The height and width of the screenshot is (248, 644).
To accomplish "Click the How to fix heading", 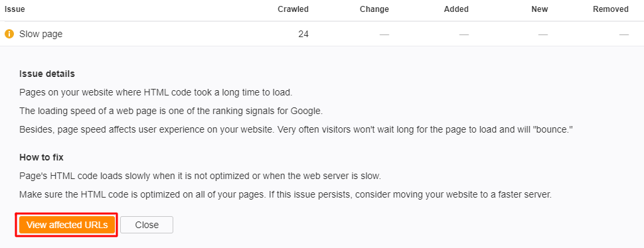I will pyautogui.click(x=41, y=157).
